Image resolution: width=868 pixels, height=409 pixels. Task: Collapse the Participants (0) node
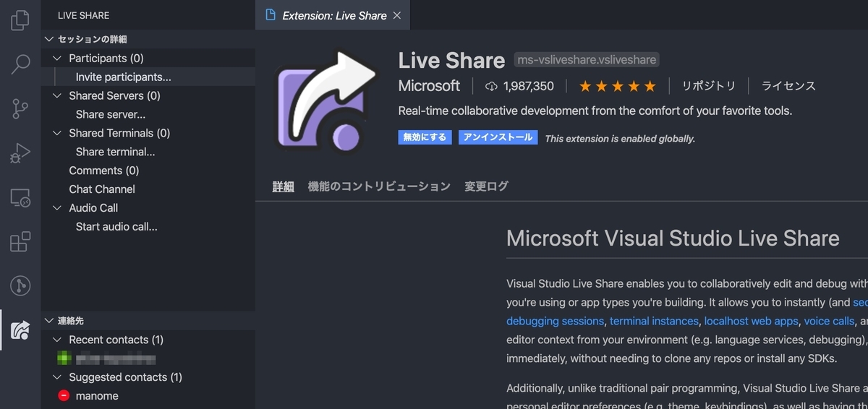pyautogui.click(x=58, y=58)
